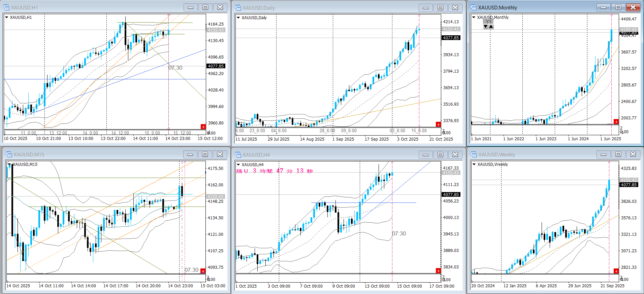This screenshot has height=294, width=644.
Task: Click red plus icon in H1 chart
Action: tap(203, 126)
